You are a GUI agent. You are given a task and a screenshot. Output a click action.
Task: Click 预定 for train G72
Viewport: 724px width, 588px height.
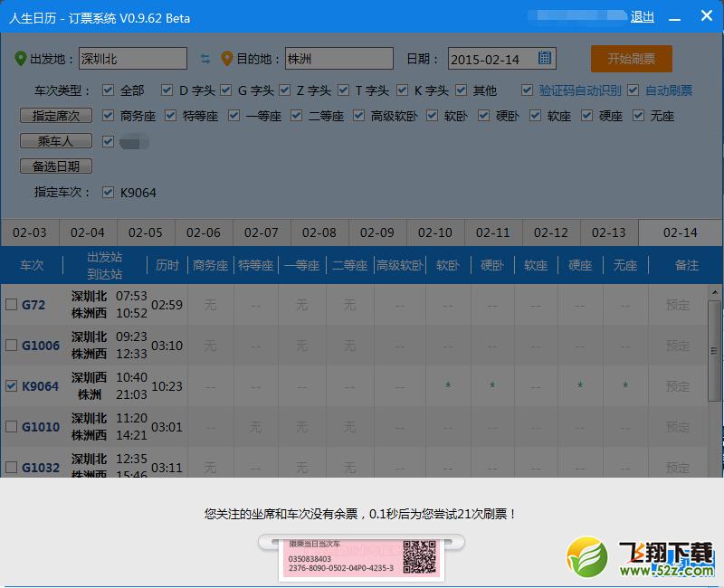tap(677, 305)
